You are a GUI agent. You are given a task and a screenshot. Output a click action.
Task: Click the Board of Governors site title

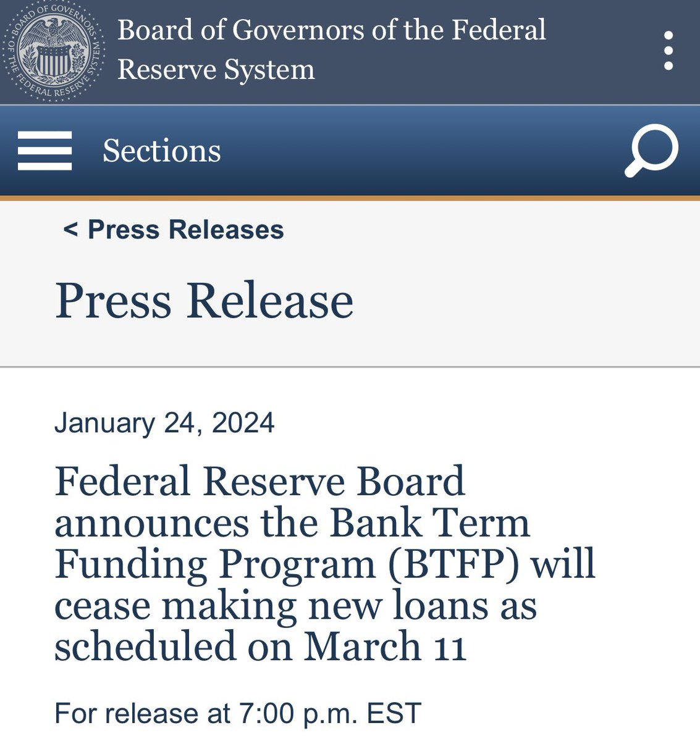331,31
